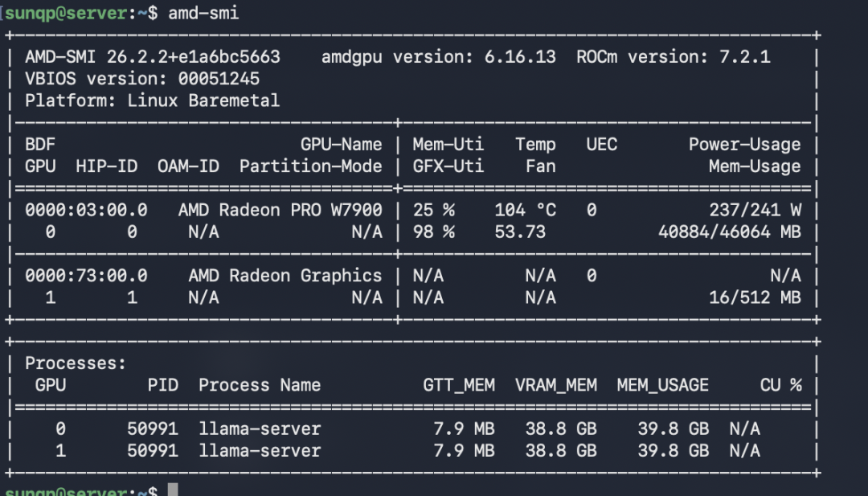Click the terminal cursor at the prompt
This screenshot has width=868, height=496.
pos(173,490)
